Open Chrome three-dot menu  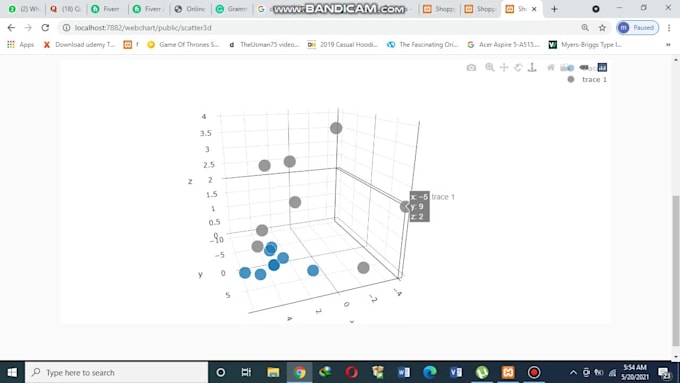(x=669, y=27)
